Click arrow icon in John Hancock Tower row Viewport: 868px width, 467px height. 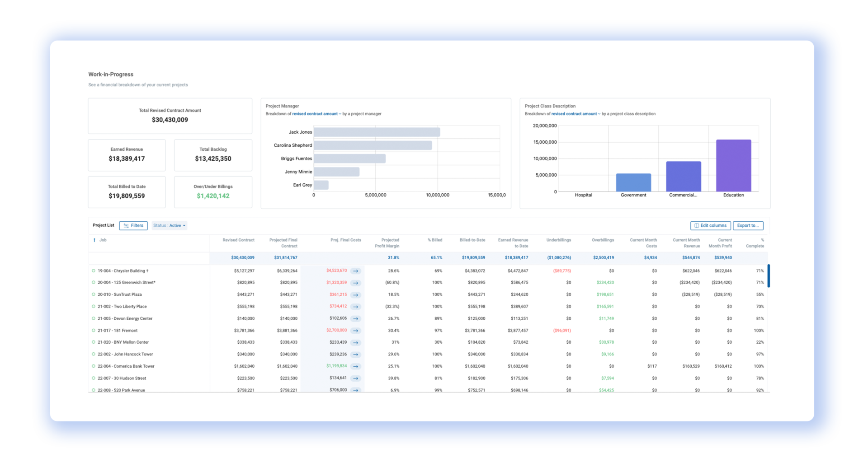coord(356,355)
